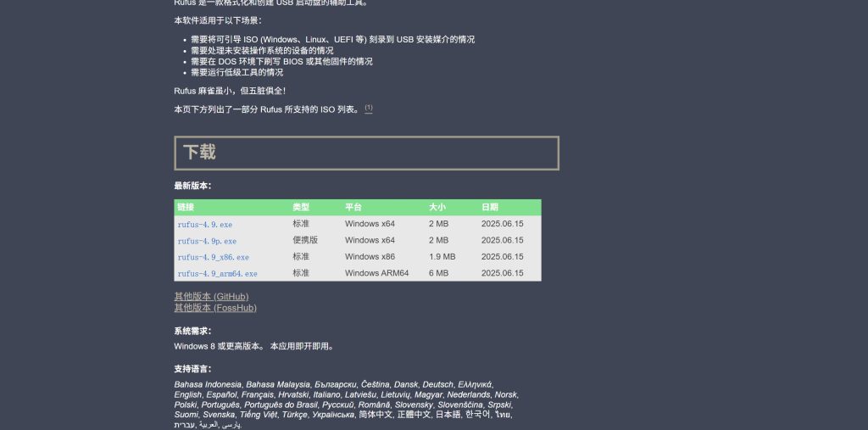868x430 pixels.
Task: Click the 1.9 MB size cell
Action: point(442,257)
